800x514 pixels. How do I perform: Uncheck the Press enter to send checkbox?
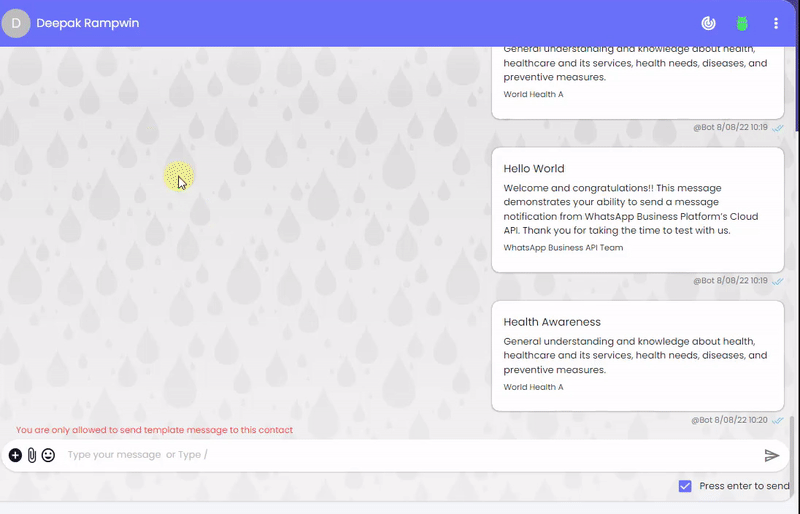coord(685,486)
